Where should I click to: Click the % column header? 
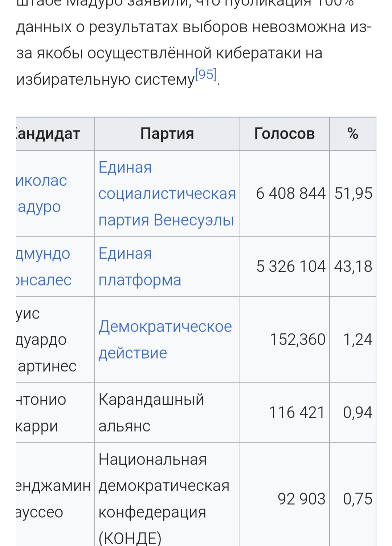tap(352, 134)
